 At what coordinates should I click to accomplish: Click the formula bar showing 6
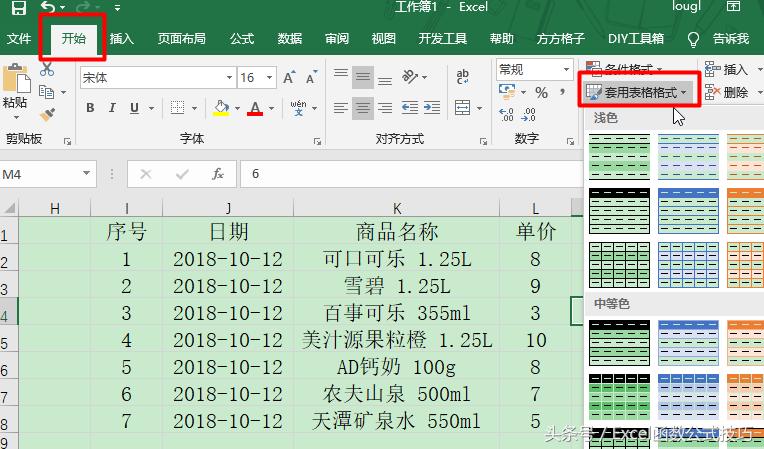[x=412, y=174]
